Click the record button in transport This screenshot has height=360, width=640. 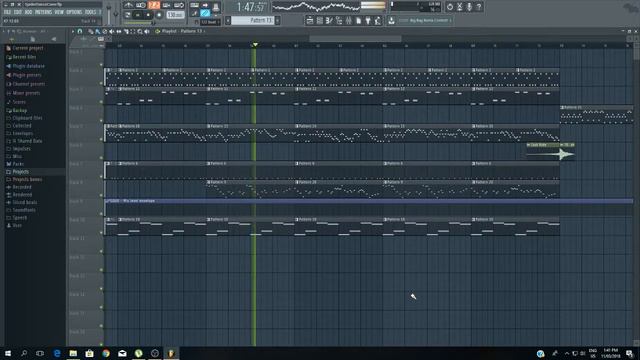point(159,15)
